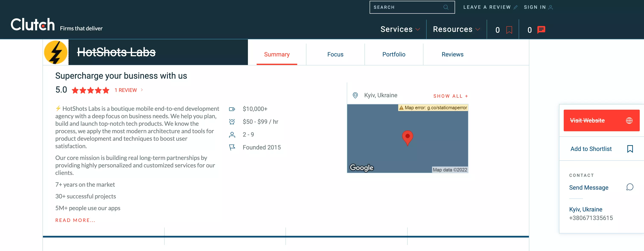The image size is (644, 251).
Task: Switch to the Reviews tab
Action: [x=452, y=54]
